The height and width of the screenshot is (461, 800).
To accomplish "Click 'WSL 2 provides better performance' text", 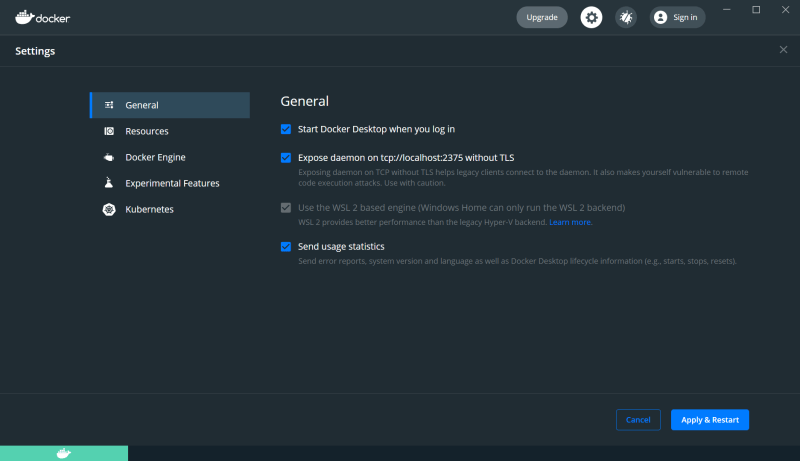I will [422, 222].
